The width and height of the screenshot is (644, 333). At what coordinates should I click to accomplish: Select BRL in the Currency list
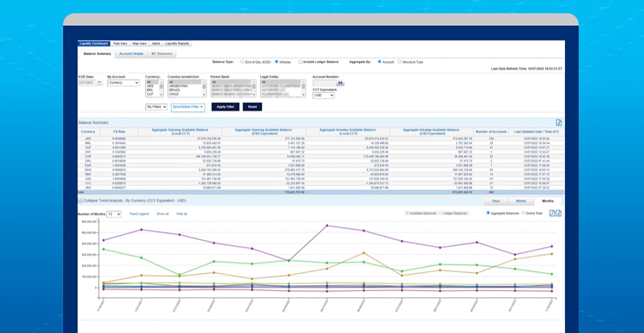(x=150, y=90)
